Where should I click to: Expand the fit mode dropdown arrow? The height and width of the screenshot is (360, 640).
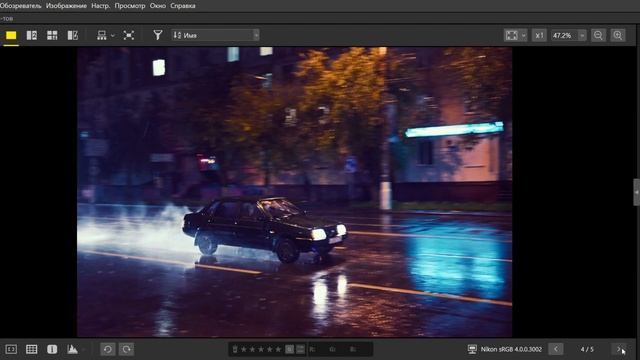tap(524, 36)
